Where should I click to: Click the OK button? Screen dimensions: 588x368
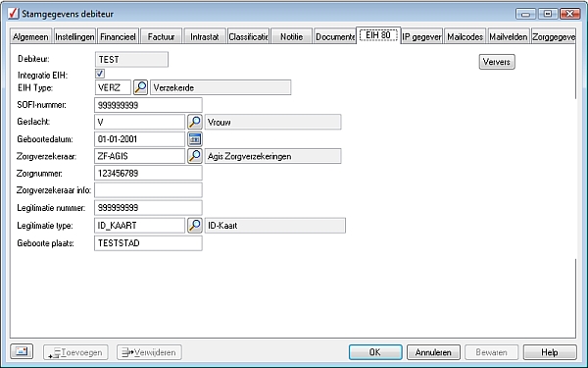click(x=375, y=352)
